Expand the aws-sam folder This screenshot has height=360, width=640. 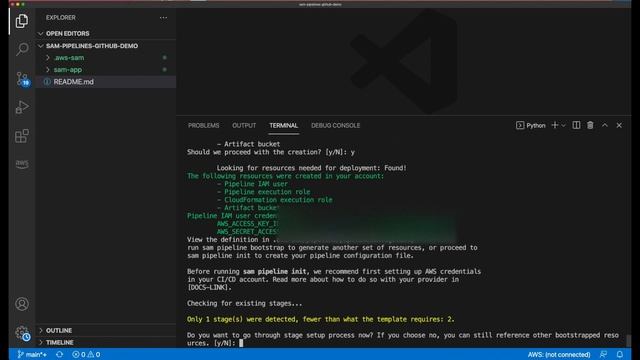tap(69, 58)
